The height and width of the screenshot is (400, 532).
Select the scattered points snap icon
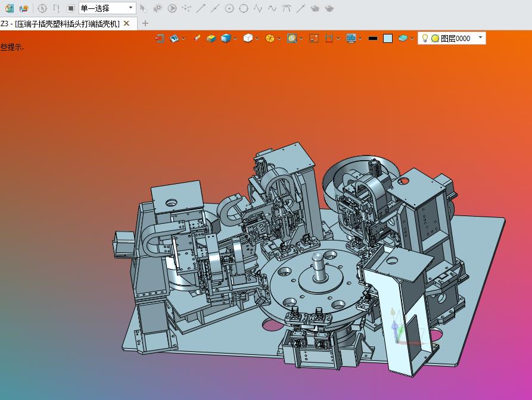pos(186,8)
